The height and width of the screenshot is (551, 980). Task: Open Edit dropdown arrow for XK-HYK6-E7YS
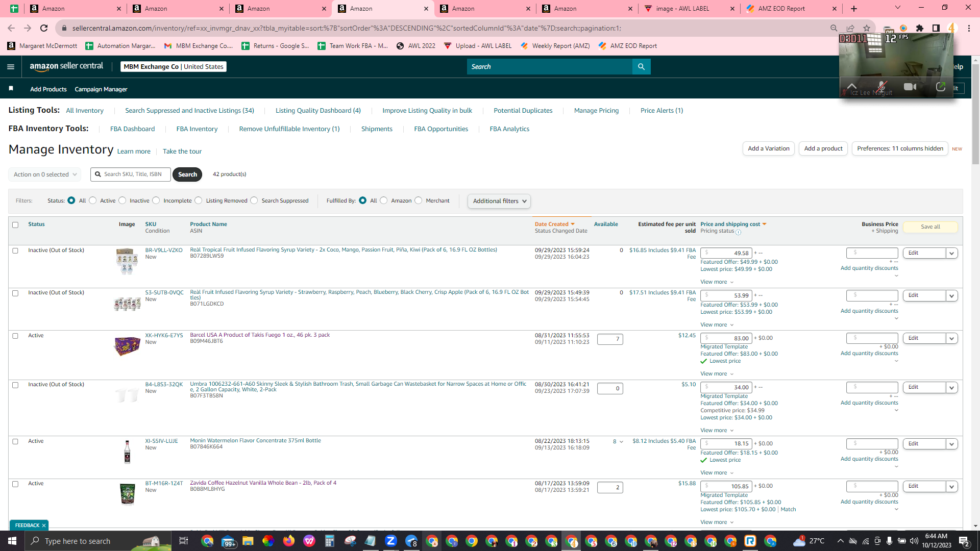(x=951, y=338)
